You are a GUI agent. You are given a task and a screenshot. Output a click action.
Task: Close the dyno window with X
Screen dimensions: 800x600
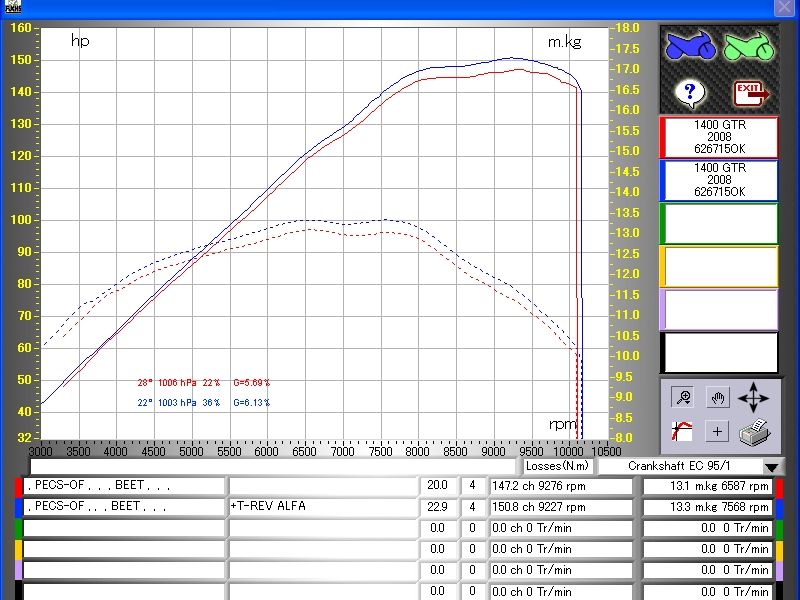(783, 8)
